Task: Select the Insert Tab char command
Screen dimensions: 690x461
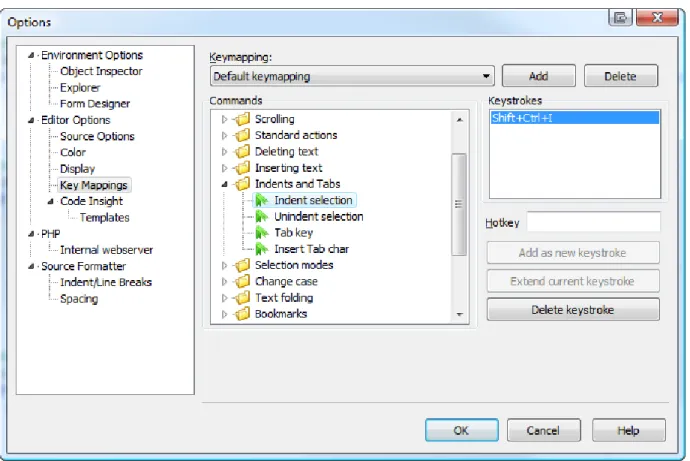Action: (312, 249)
